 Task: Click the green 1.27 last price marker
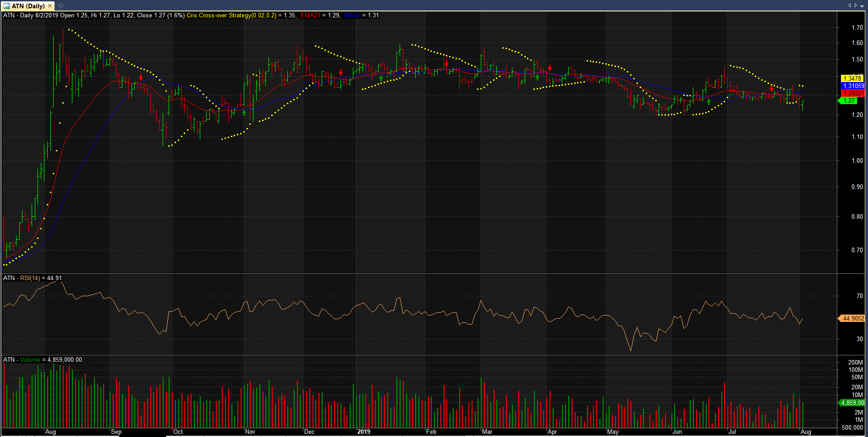click(848, 100)
